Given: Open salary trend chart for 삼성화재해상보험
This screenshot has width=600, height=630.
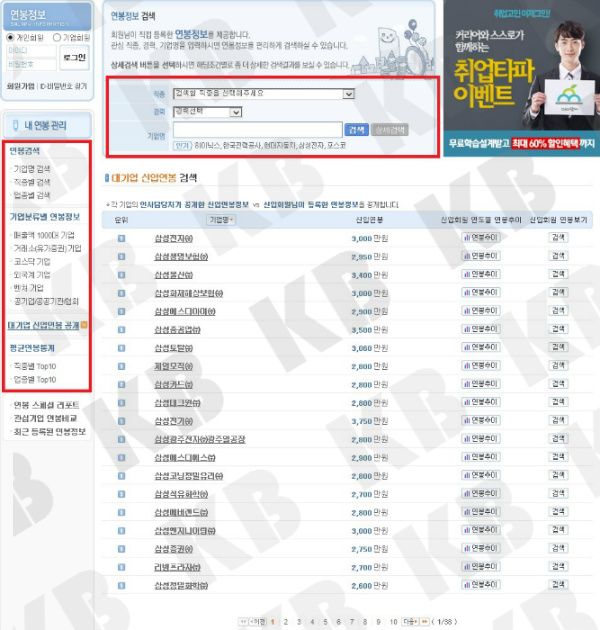Looking at the screenshot, I should tap(481, 292).
